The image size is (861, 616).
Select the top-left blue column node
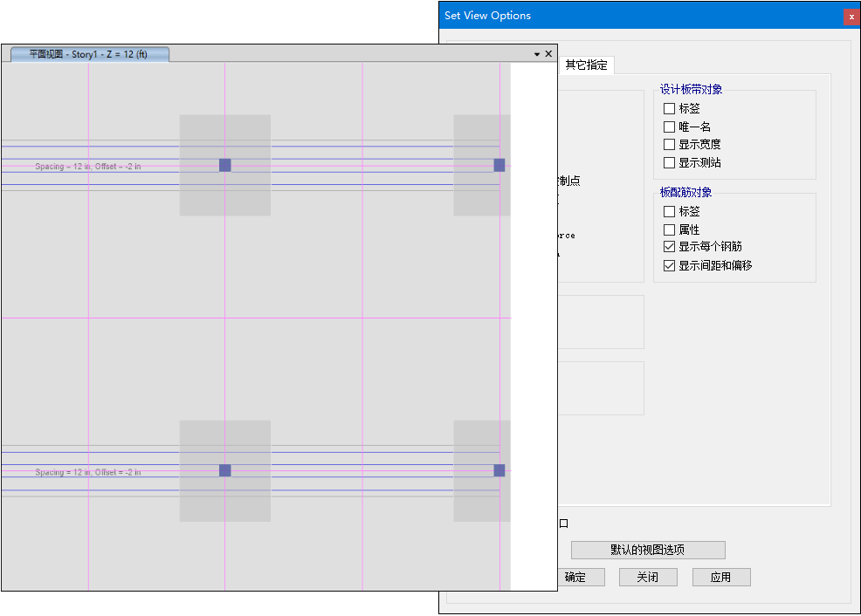coord(224,165)
